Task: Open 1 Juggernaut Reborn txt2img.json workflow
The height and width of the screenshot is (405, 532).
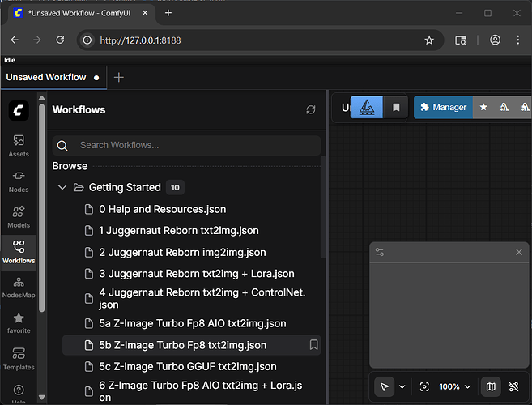Action: [x=178, y=231]
